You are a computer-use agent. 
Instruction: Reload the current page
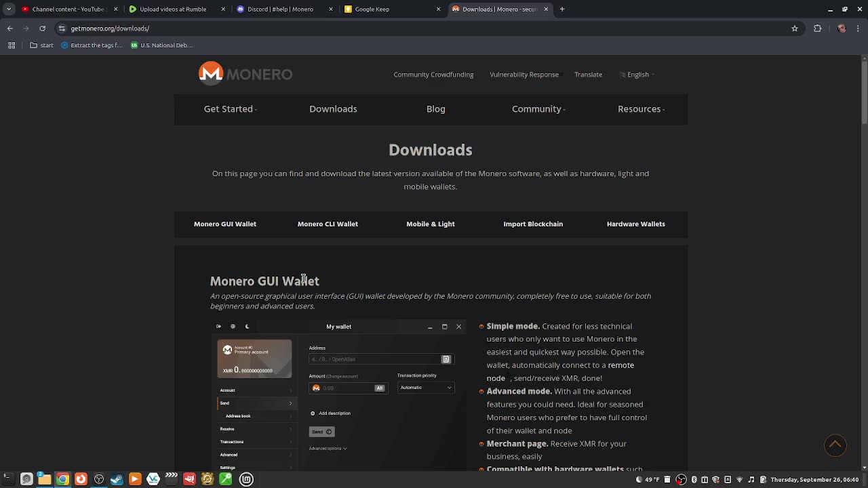coord(42,28)
